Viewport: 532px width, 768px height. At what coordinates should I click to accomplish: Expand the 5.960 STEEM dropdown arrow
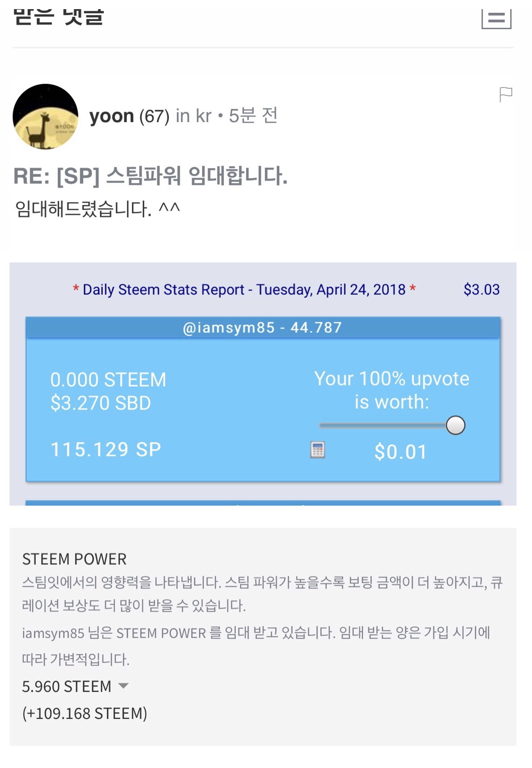click(123, 686)
